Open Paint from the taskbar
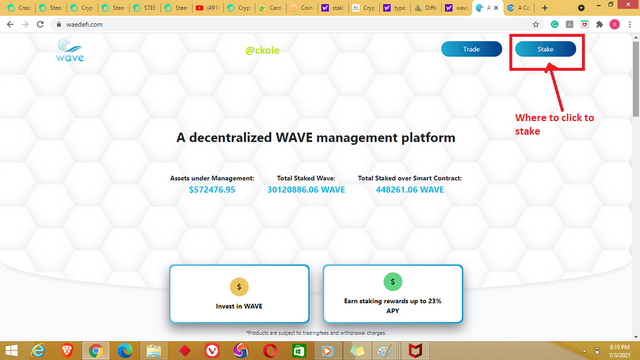The image size is (640, 360). tap(384, 351)
